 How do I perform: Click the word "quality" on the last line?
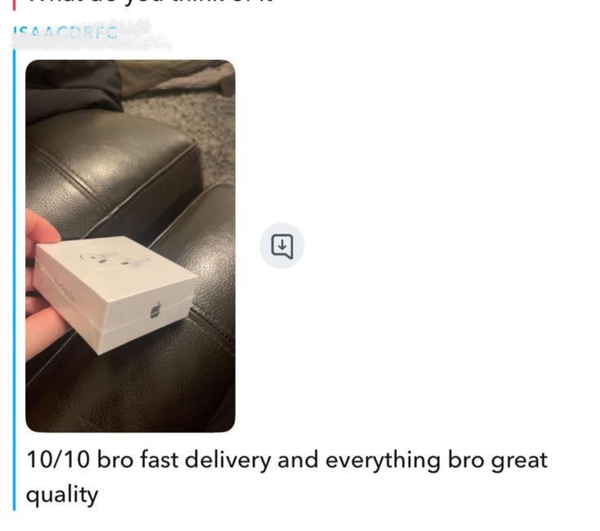point(62,495)
